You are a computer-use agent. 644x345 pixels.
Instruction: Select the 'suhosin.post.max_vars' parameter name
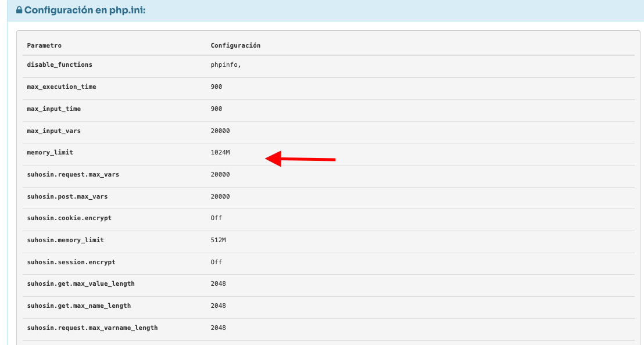(x=67, y=196)
